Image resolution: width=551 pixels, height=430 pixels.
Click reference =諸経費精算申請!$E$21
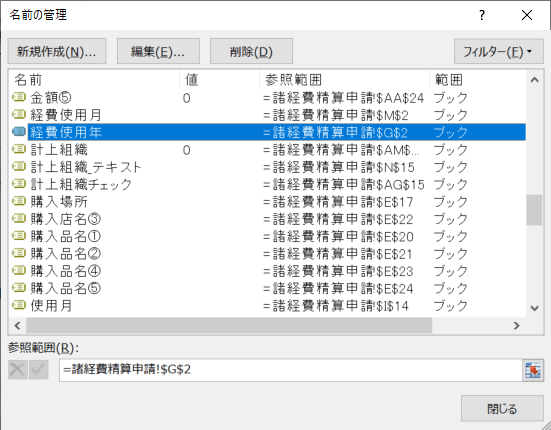[x=337, y=254]
